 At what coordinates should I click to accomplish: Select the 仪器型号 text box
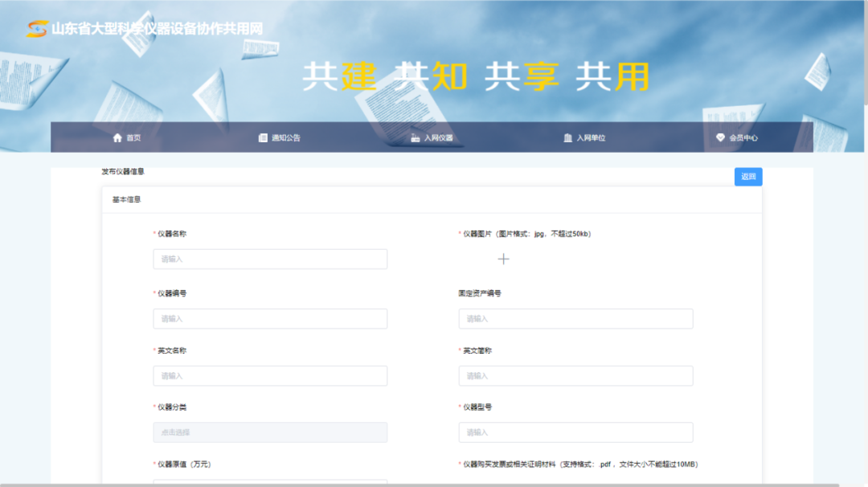[x=575, y=432]
